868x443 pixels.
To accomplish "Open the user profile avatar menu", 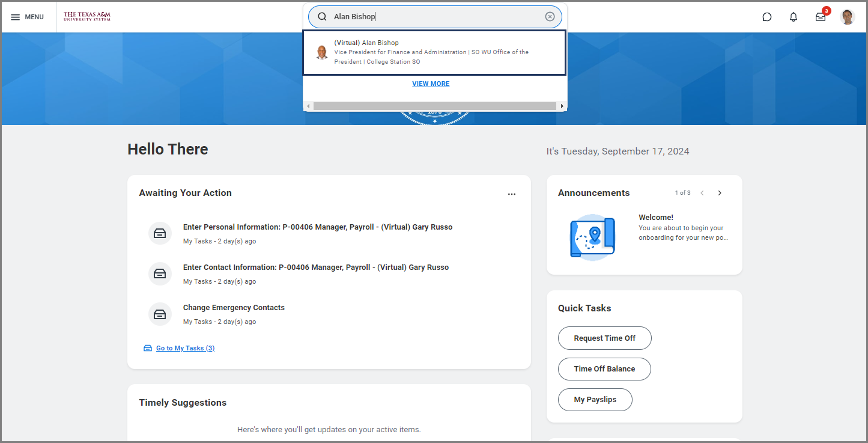I will pyautogui.click(x=847, y=17).
